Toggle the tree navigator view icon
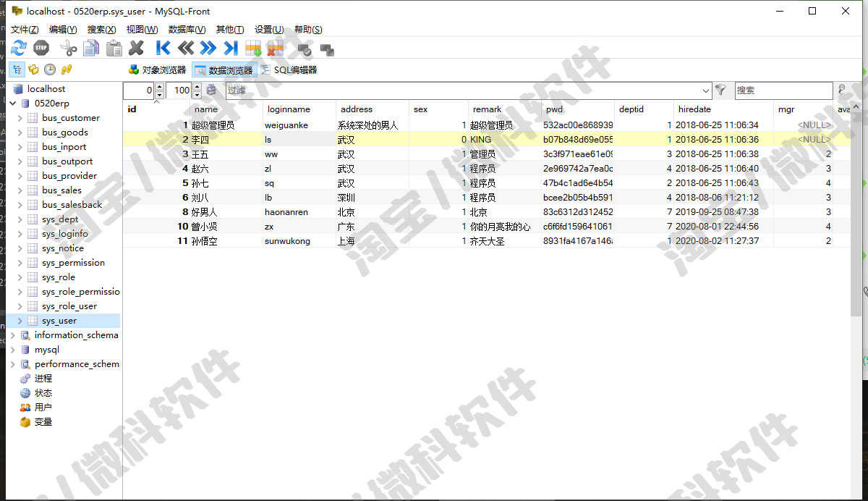The width and height of the screenshot is (868, 501). pos(17,70)
